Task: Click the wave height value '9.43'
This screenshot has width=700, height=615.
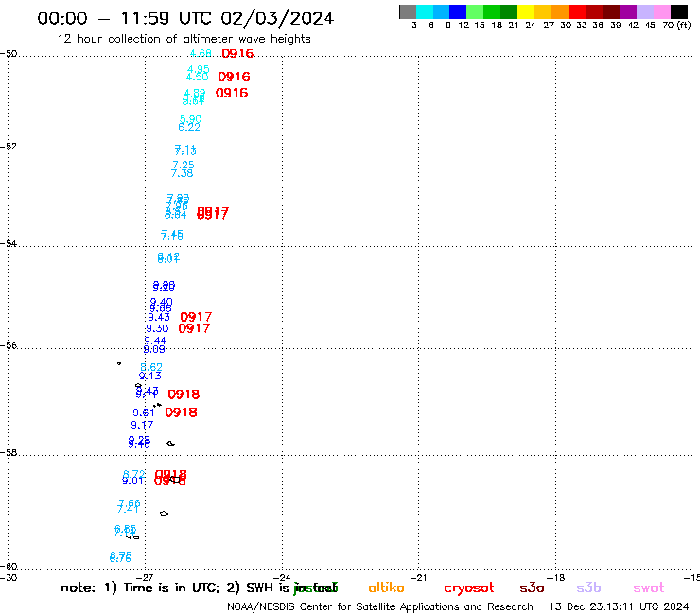Action: point(159,317)
